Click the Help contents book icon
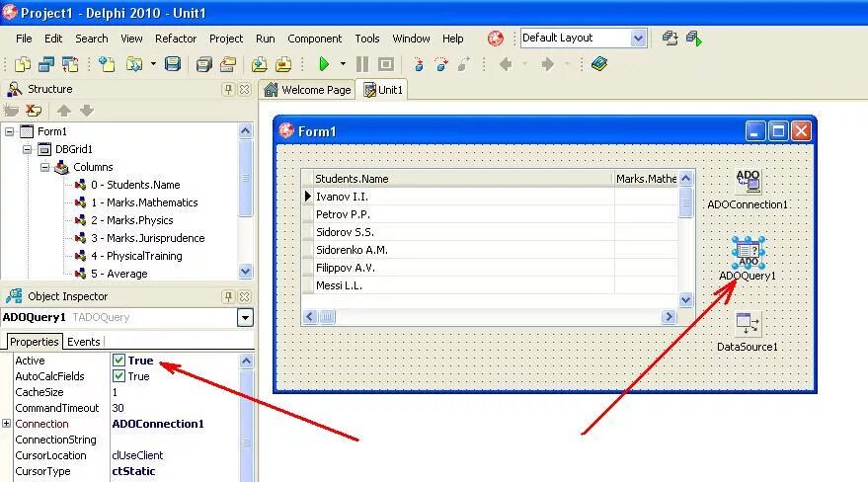Viewport: 868px width, 482px height. (599, 64)
